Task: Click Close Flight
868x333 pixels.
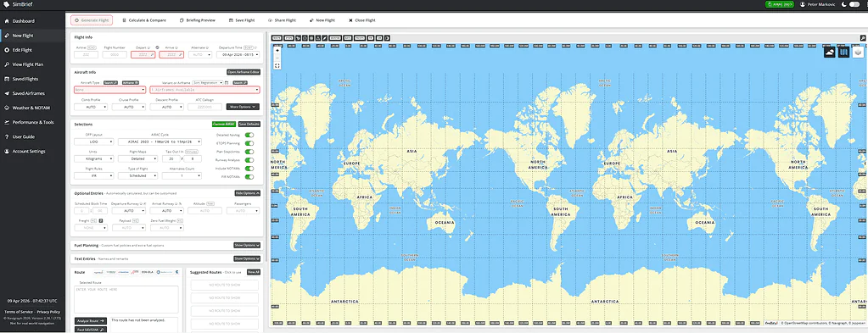Action: [x=362, y=20]
